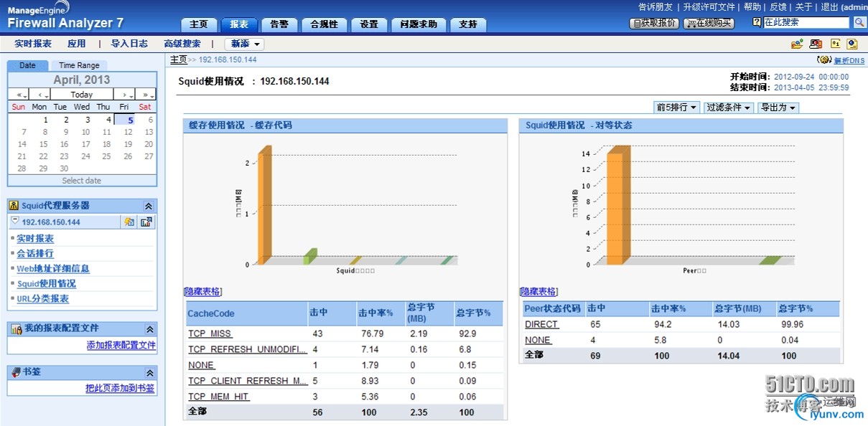
Task: Click the yellow 01 note toolbar icon
Action: pyautogui.click(x=835, y=44)
